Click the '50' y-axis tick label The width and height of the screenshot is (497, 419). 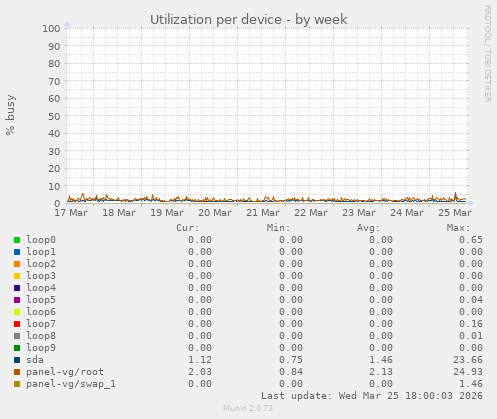[x=54, y=116]
